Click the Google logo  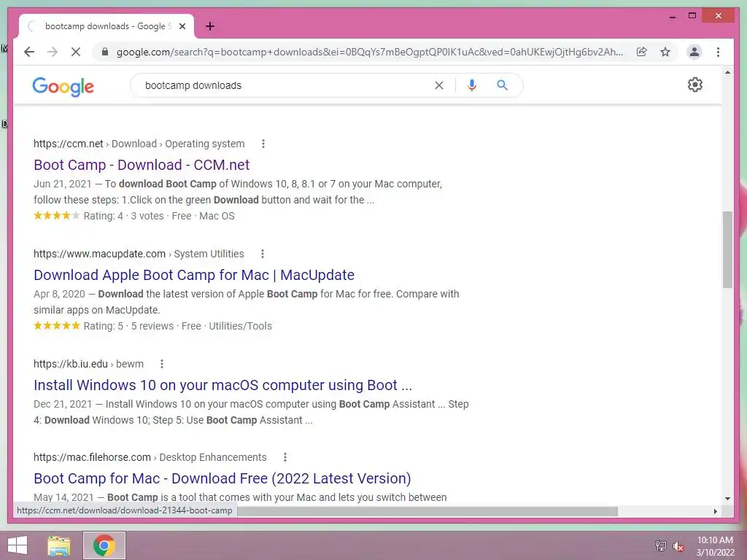[63, 86]
